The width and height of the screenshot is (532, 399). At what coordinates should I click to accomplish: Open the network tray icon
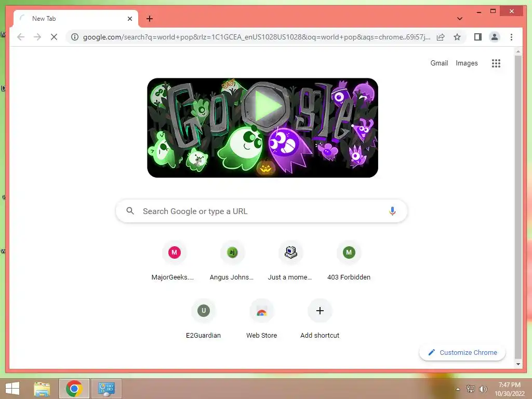pyautogui.click(x=471, y=389)
